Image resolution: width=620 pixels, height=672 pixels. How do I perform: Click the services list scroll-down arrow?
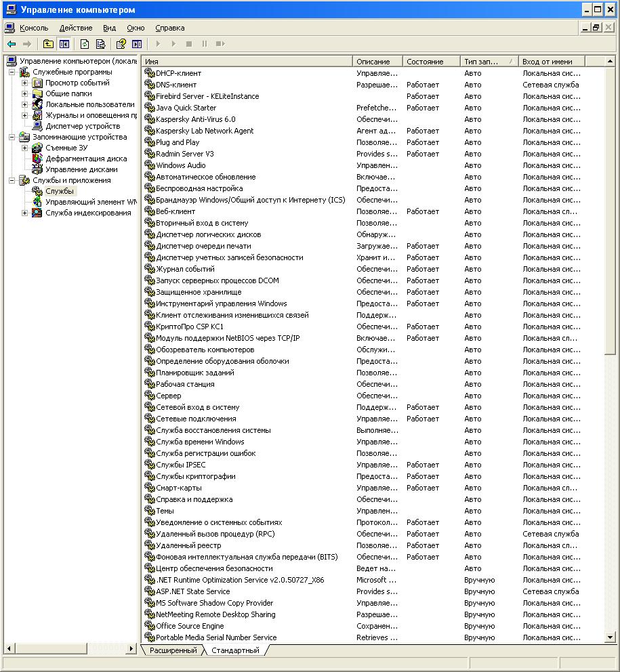[x=610, y=637]
